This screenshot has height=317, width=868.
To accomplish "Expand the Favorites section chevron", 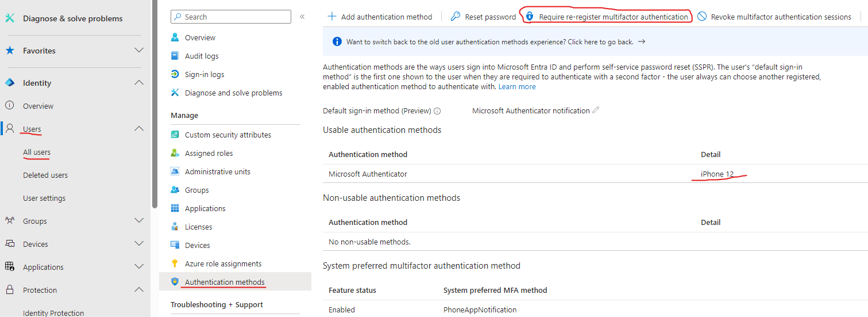I will coord(139,51).
